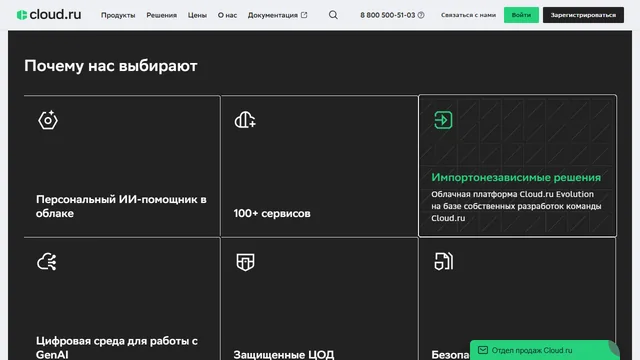640x360 pixels.
Task: Go to Цены page
Action: coord(197,15)
